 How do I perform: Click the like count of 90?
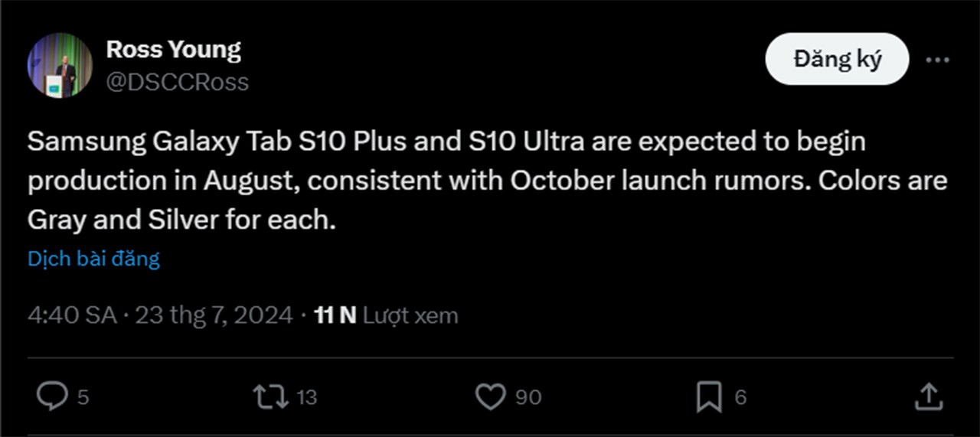pyautogui.click(x=528, y=397)
